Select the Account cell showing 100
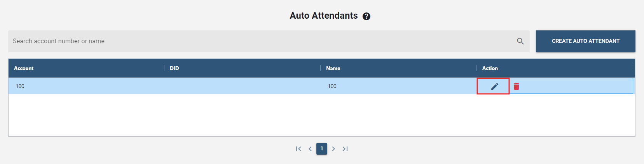Viewport: 644px width, 164px height. click(x=20, y=86)
